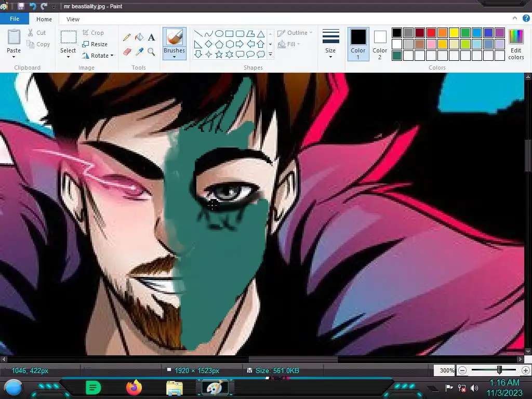Choose the Four-point star shape
Image resolution: width=532 pixels, height=399 pixels.
click(x=209, y=54)
